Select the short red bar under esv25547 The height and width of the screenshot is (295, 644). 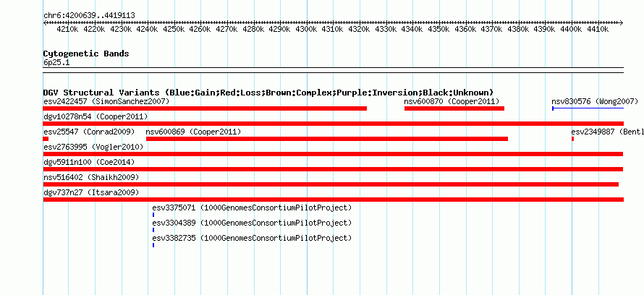pyautogui.click(x=46, y=139)
